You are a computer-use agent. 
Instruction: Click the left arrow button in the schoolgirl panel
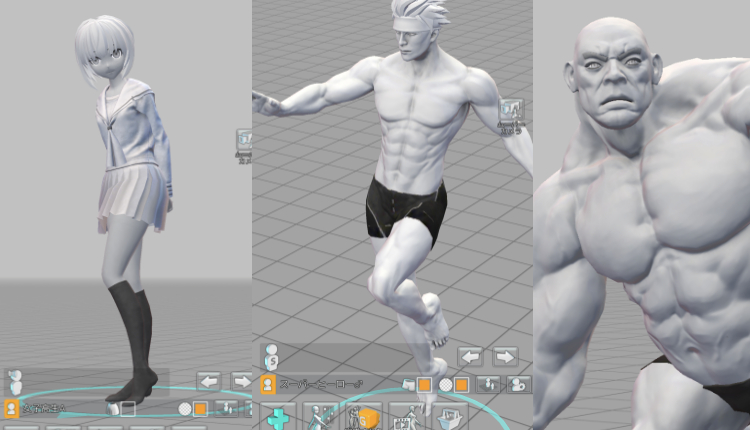pyautogui.click(x=209, y=382)
